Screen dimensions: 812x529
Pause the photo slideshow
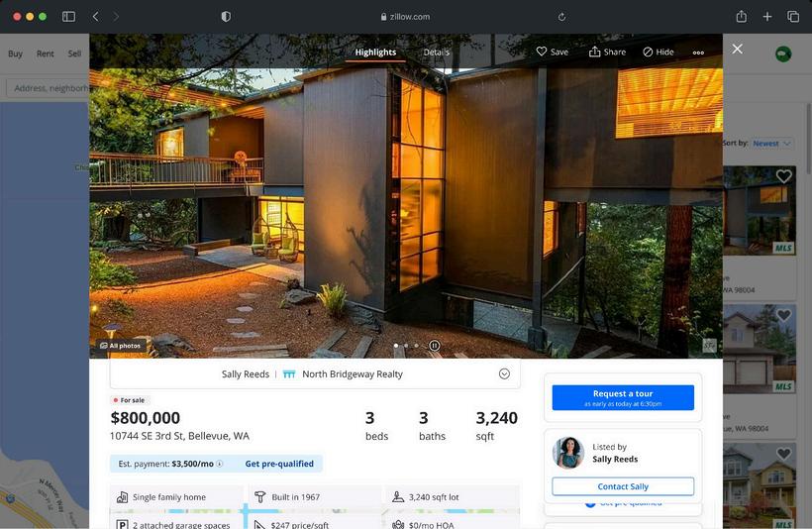pos(435,346)
